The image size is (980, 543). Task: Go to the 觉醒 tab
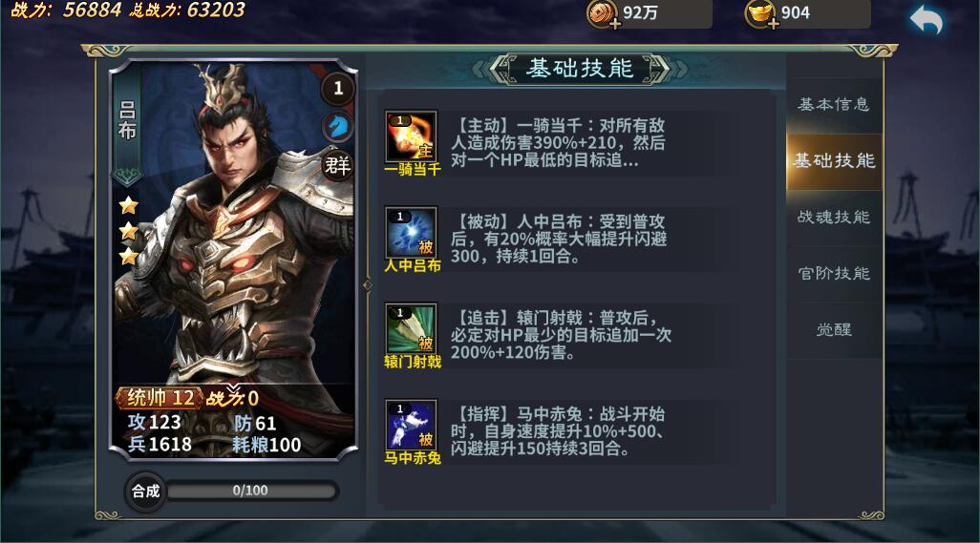click(x=834, y=329)
